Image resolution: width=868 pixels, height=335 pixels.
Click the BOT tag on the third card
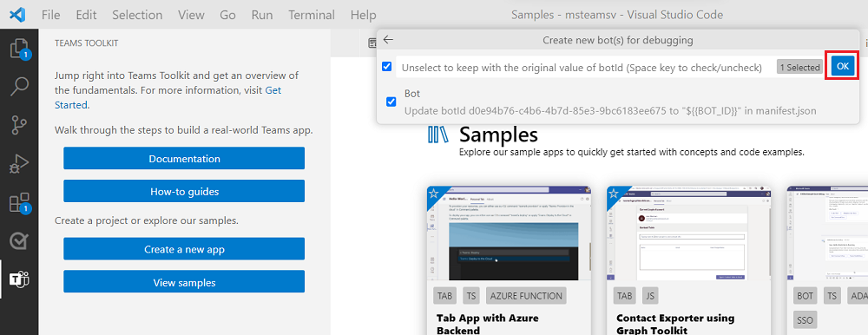(x=806, y=296)
